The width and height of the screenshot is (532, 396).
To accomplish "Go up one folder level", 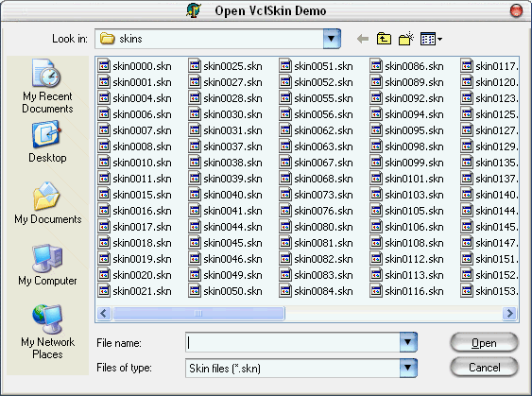I will pyautogui.click(x=384, y=39).
